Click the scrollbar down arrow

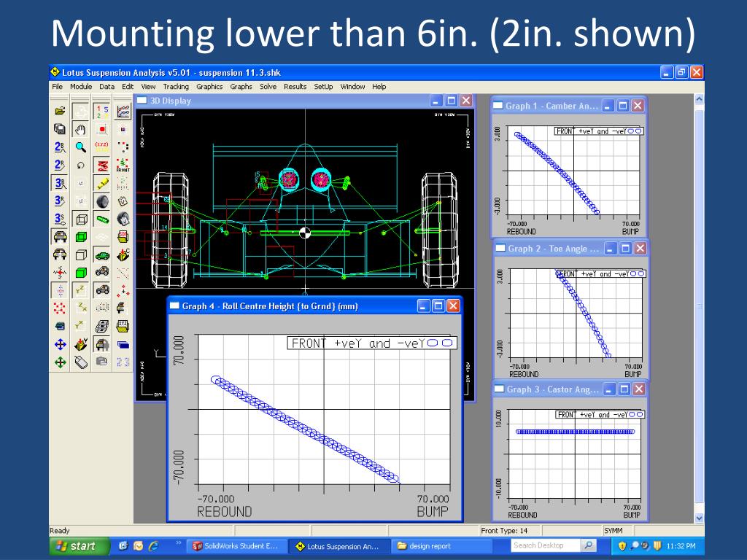point(699,518)
